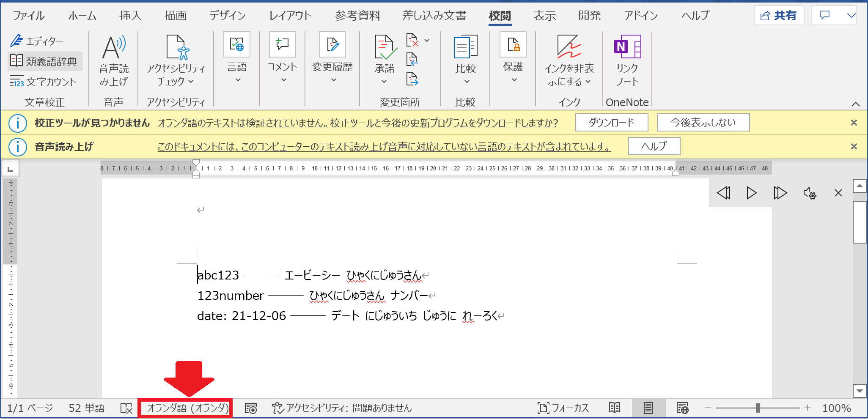The image size is (868, 419).
Task: Open 文字カウント word count
Action: tap(43, 82)
